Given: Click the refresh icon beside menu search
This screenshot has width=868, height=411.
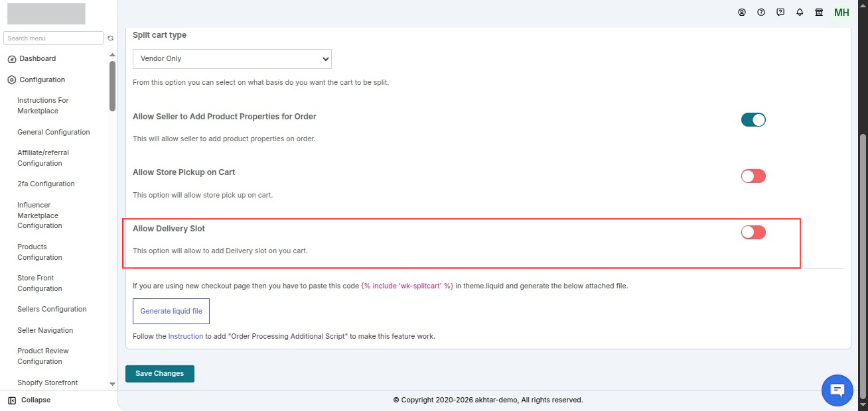Looking at the screenshot, I should 111,38.
